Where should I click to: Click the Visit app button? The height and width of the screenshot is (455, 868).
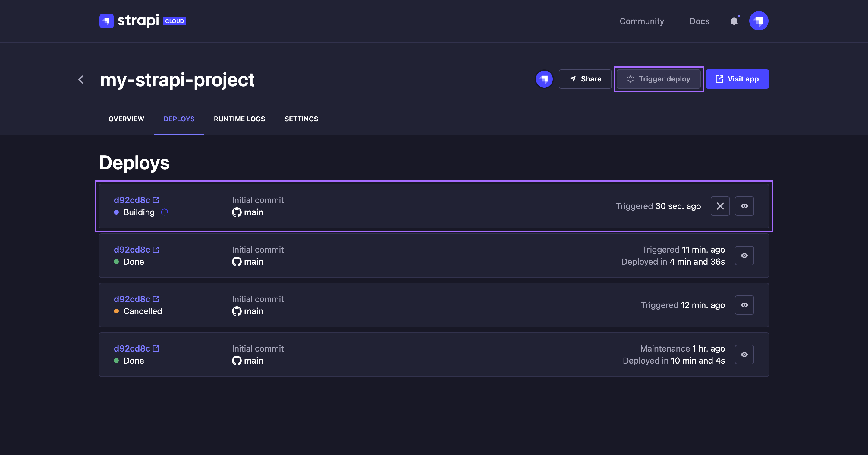tap(737, 79)
